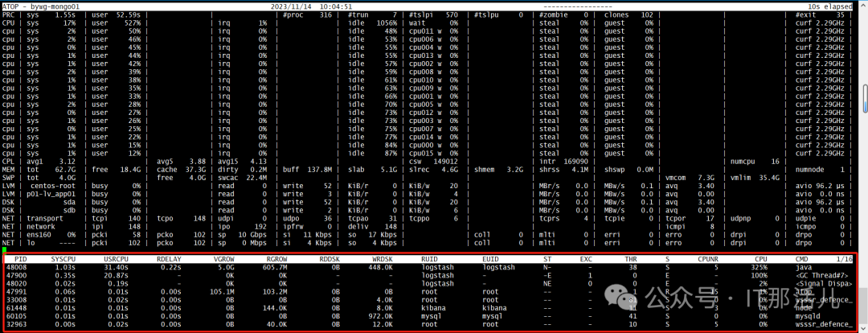
Task: Click the intr 169090 value
Action: (x=563, y=161)
